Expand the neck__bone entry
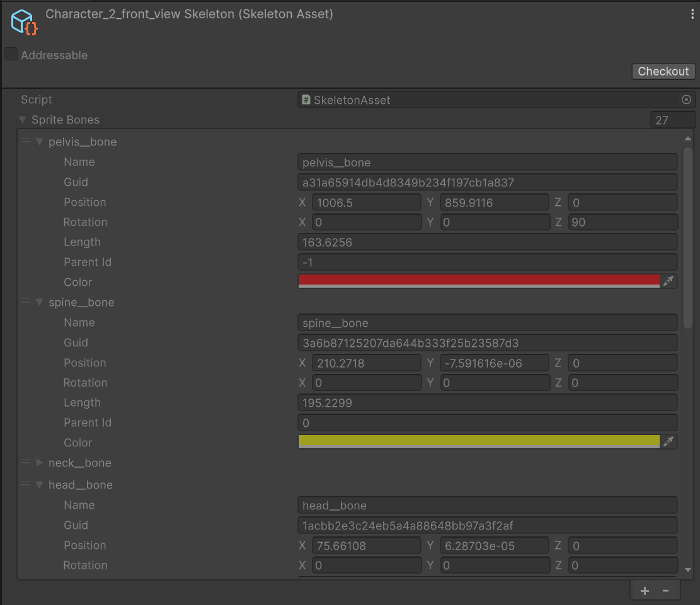 39,463
